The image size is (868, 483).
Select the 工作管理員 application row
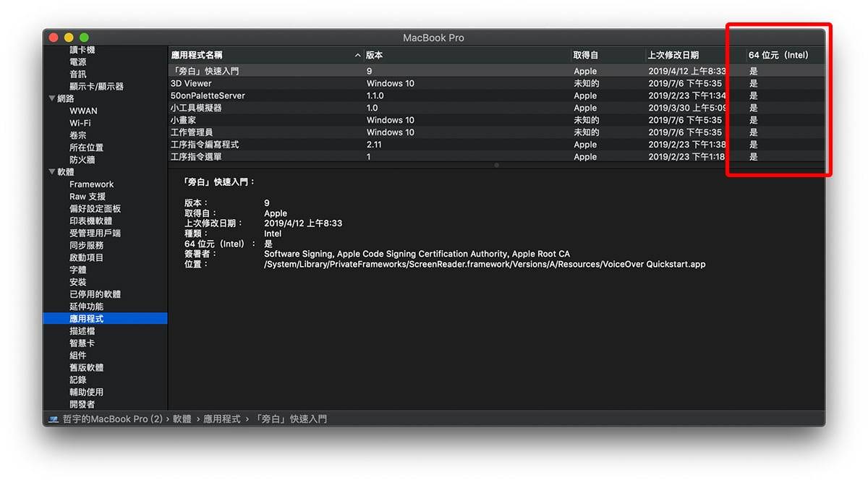click(x=496, y=132)
